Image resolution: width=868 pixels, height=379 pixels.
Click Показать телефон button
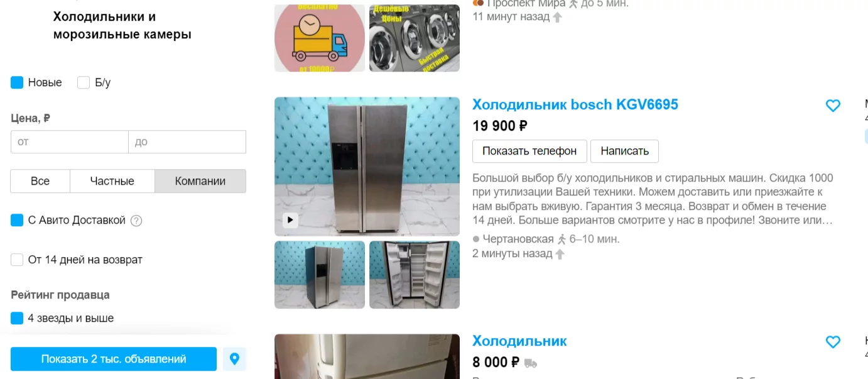pos(529,151)
